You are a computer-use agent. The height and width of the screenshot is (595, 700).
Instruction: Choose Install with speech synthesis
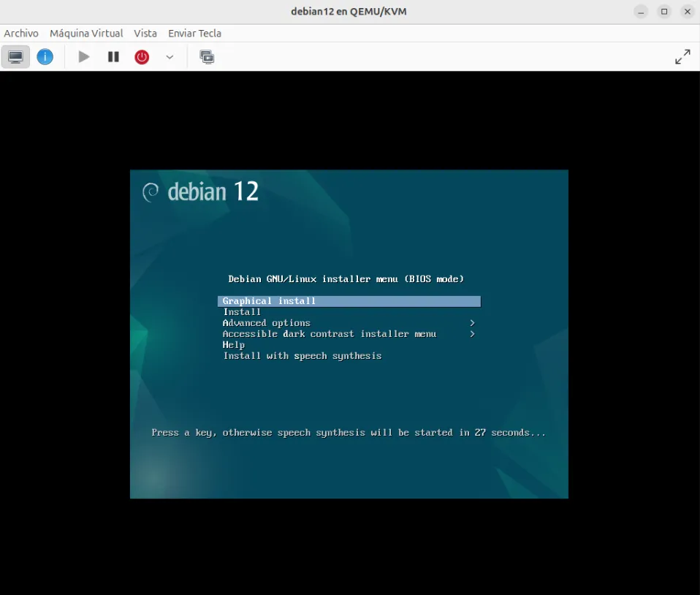(x=302, y=356)
